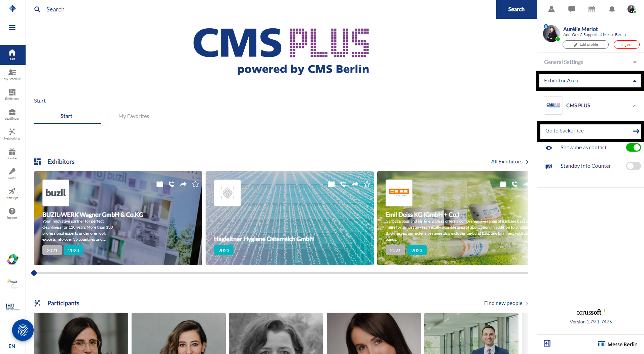Viewport: 644px width, 354px height.
Task: Enable the Standby Info Counter switch
Action: click(x=633, y=166)
